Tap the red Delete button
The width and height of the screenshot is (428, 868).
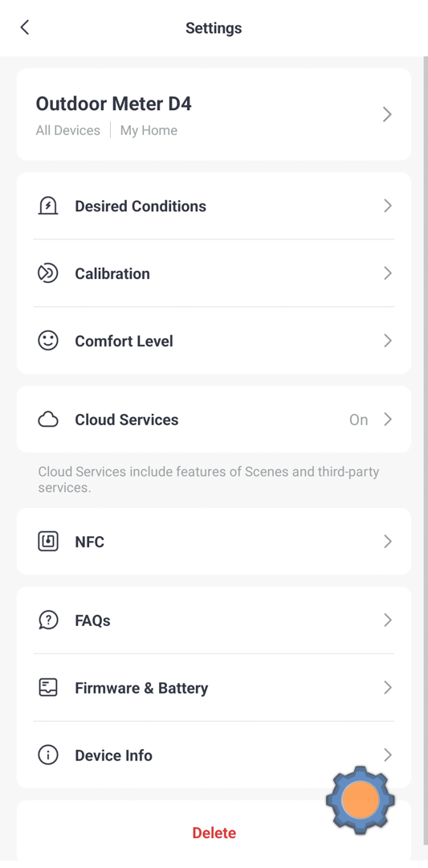[214, 833]
